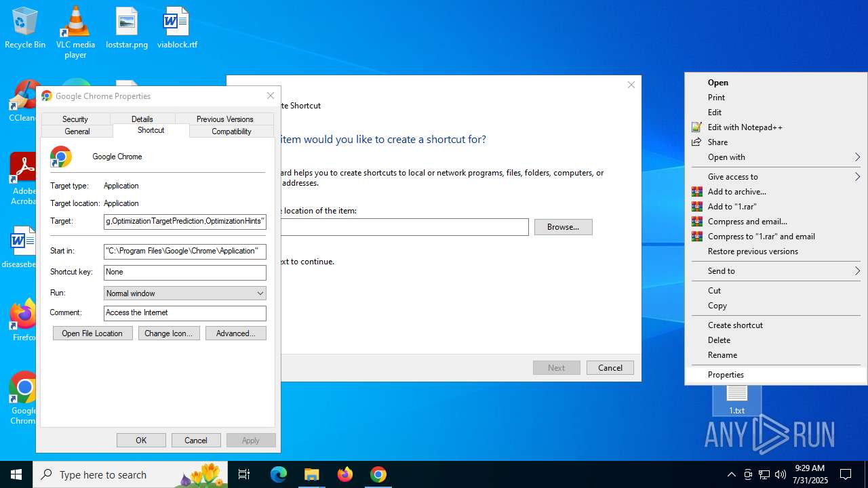Viewport: 868px width, 488px height.
Task: Choose Properties in the context menu
Action: tap(776, 375)
